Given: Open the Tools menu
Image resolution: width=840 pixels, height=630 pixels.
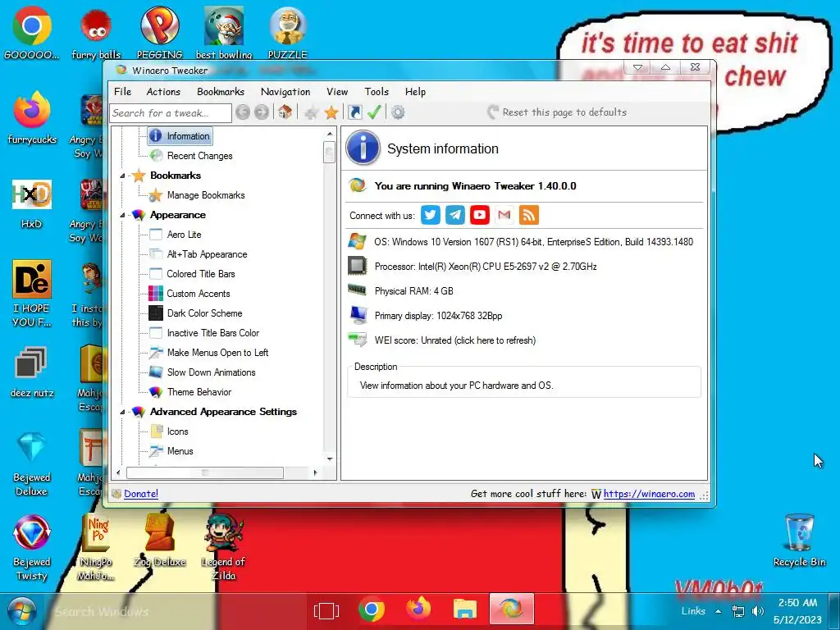Looking at the screenshot, I should 377,92.
